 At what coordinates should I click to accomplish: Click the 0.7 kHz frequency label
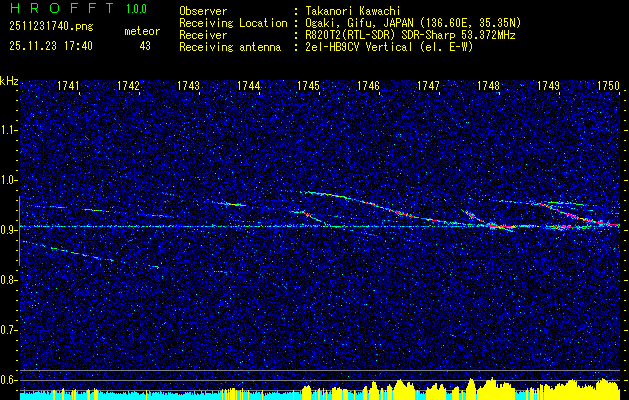(x=8, y=330)
